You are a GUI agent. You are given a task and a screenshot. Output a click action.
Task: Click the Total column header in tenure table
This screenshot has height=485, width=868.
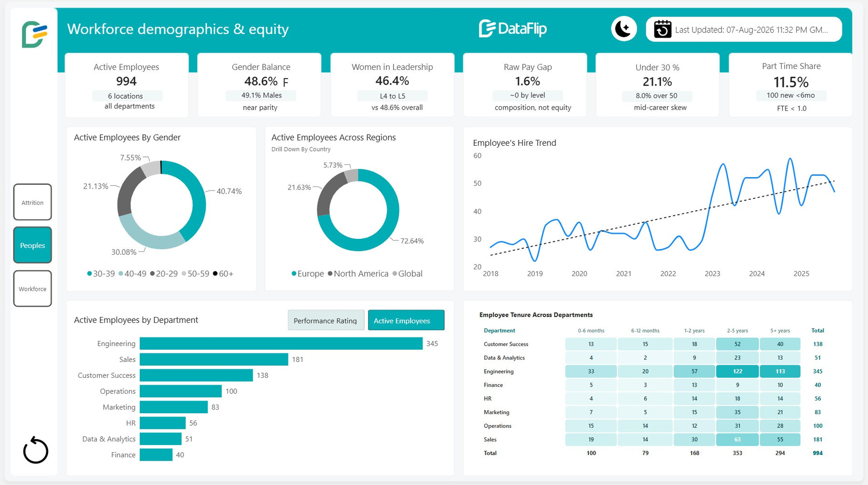pos(818,331)
